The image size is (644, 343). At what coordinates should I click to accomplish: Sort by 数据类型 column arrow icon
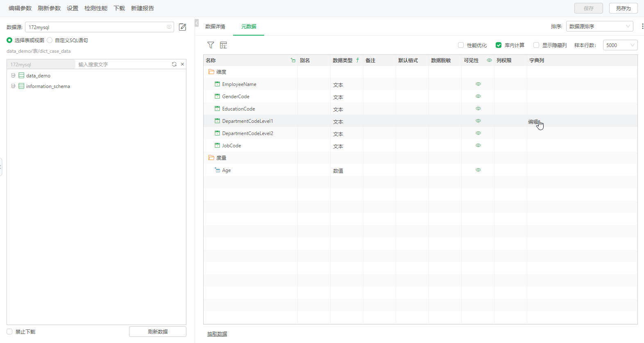click(x=358, y=60)
